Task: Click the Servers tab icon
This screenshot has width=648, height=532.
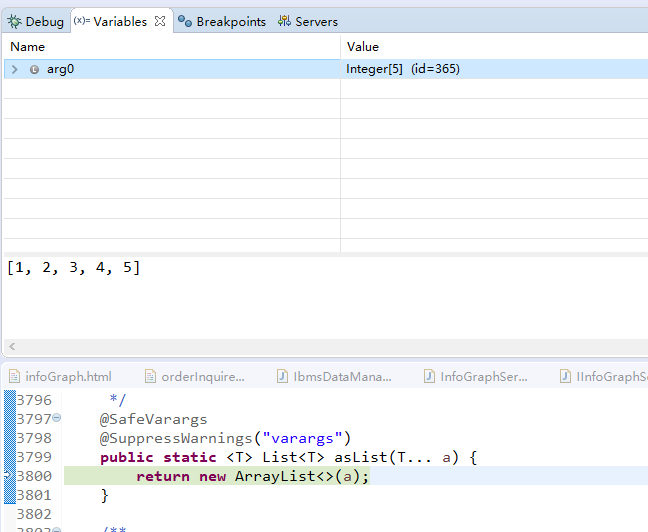Action: click(x=285, y=21)
